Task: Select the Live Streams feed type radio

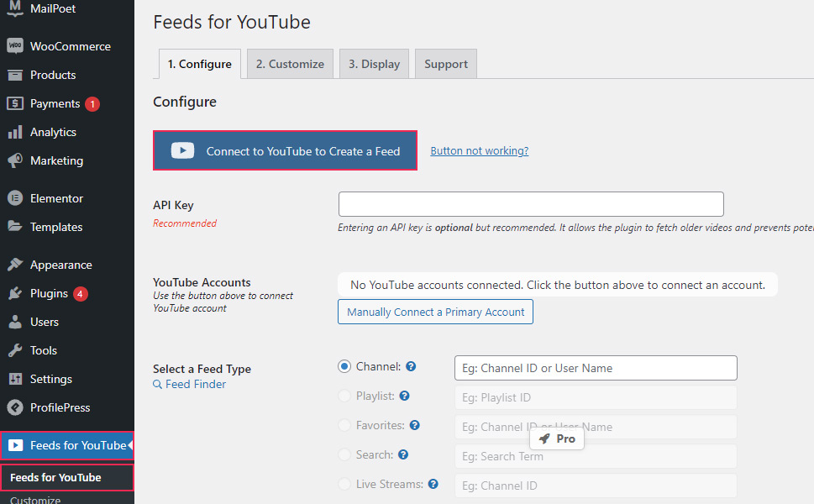Action: coord(344,485)
